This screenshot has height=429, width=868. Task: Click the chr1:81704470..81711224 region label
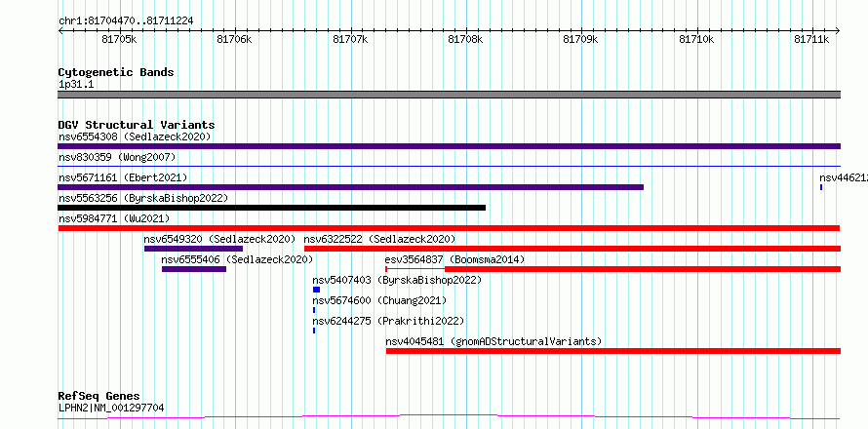[126, 21]
